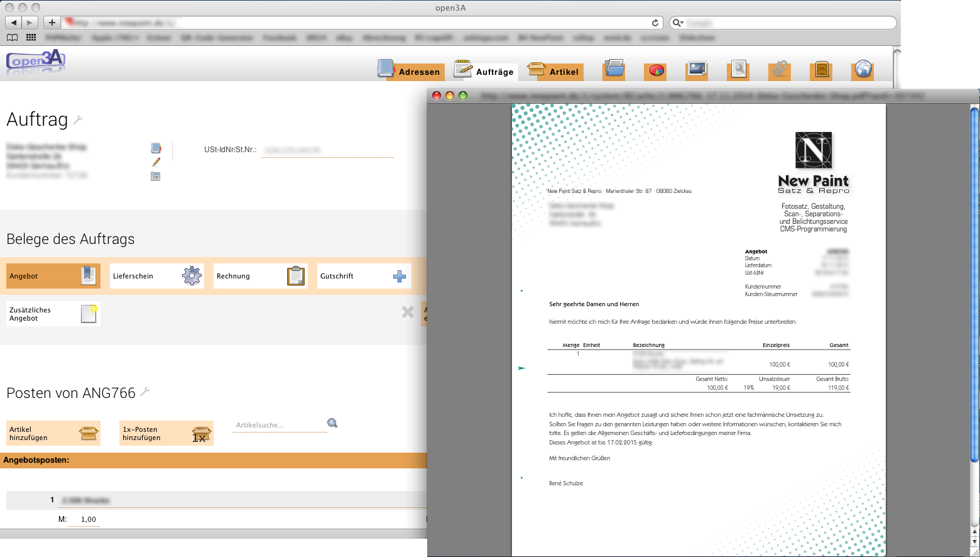This screenshot has width=980, height=557.
Task: Open the filing cabinet icon
Action: (x=822, y=70)
